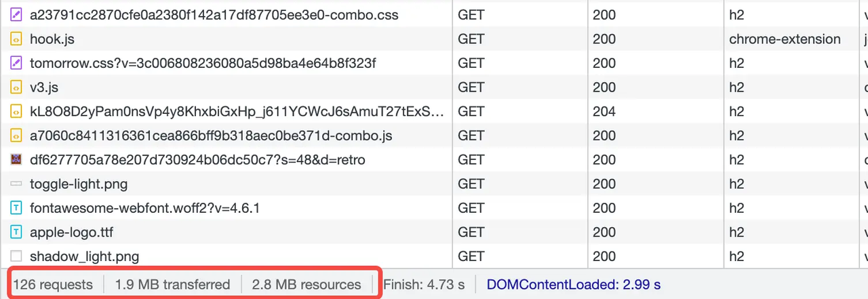Open df6277705a78e207d730924b06dc50c7?s=48&d=retro request

(x=198, y=160)
